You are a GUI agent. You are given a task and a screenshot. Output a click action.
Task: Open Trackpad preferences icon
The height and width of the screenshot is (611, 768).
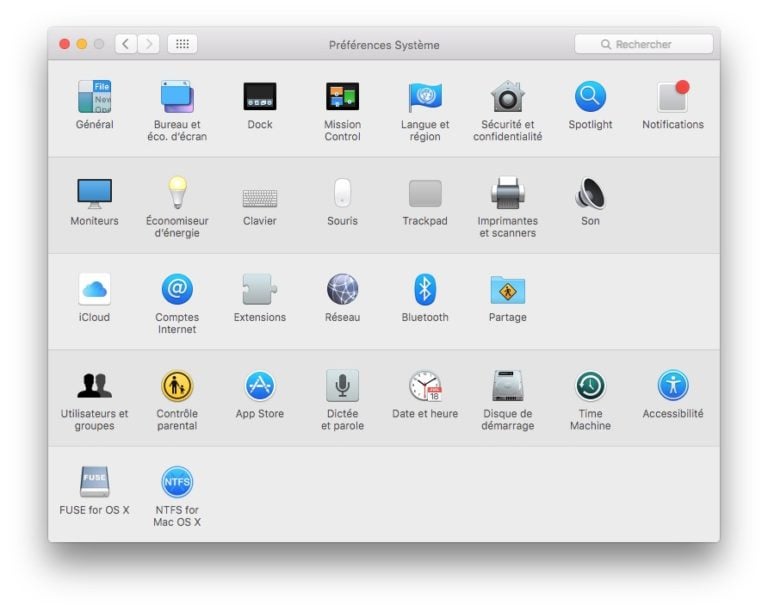pyautogui.click(x=425, y=193)
